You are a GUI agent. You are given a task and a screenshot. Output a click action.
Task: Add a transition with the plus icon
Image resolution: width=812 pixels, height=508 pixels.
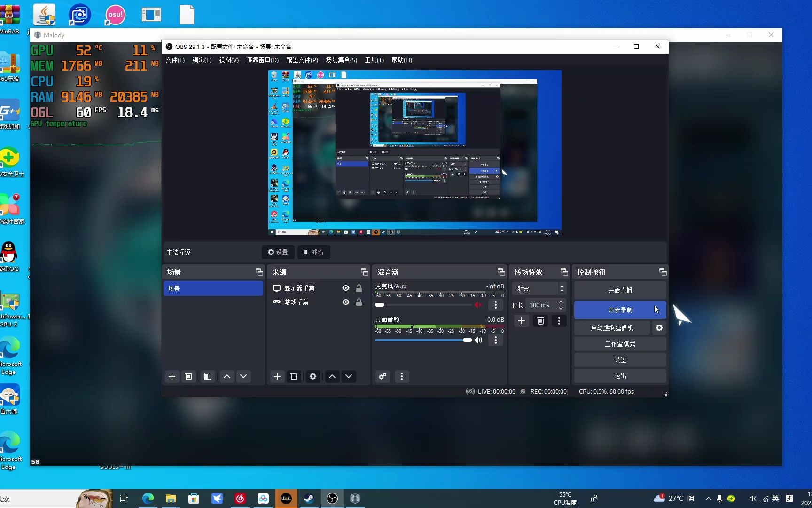[522, 321]
